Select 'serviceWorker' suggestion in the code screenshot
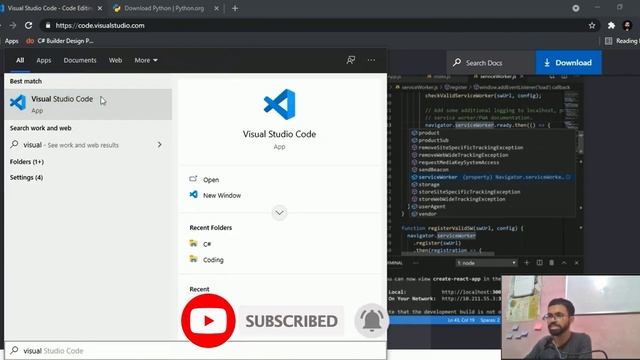Viewport: 640px width, 360px height. click(x=491, y=177)
